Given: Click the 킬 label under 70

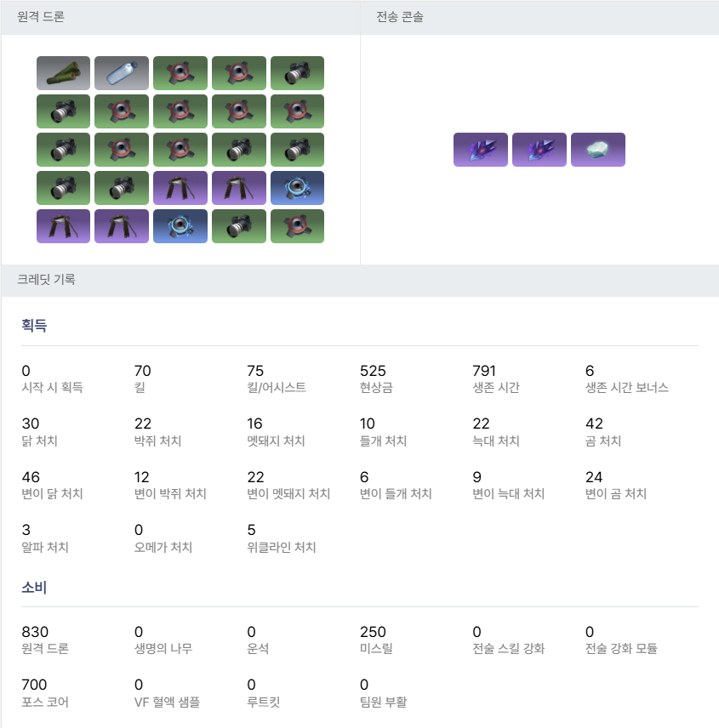Looking at the screenshot, I should (x=140, y=388).
